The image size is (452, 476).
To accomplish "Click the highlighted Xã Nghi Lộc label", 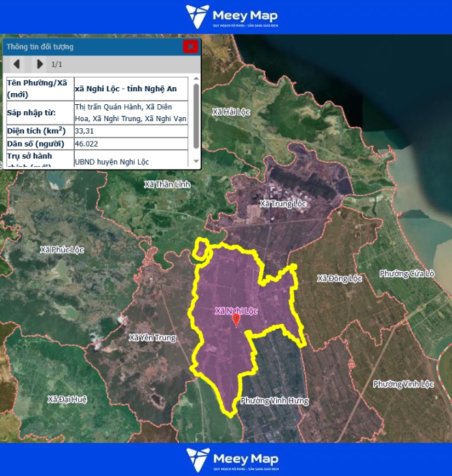I will coord(236,311).
